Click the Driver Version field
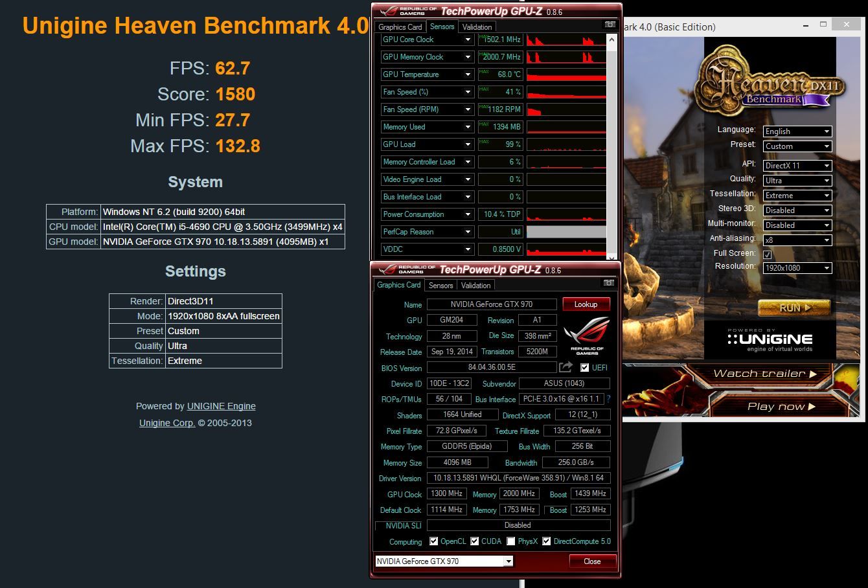Viewport: 868px width, 588px height. [x=518, y=478]
